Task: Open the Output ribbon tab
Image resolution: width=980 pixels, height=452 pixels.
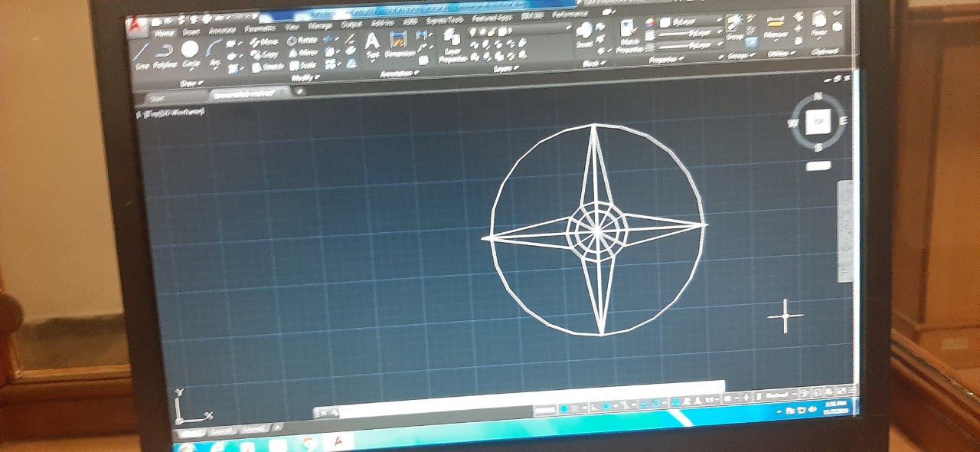Action: coord(351,24)
